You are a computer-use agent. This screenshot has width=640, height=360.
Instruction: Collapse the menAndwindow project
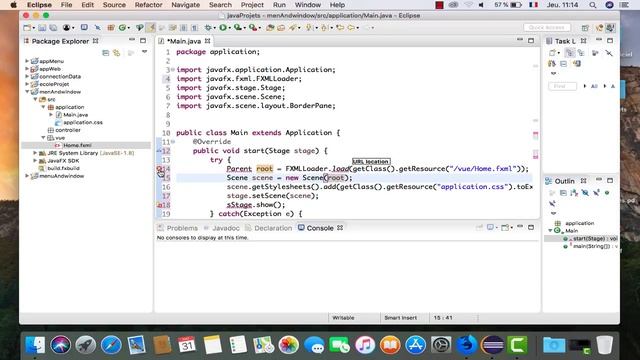tap(27, 92)
